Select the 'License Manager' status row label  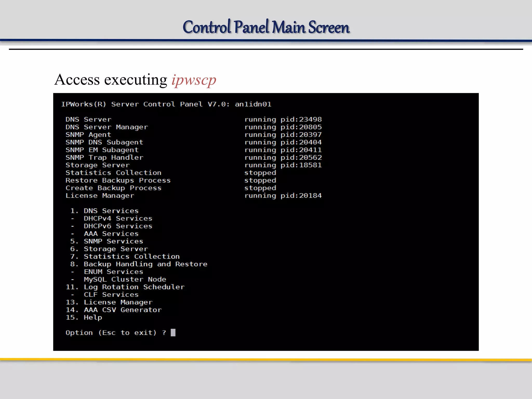[100, 196]
